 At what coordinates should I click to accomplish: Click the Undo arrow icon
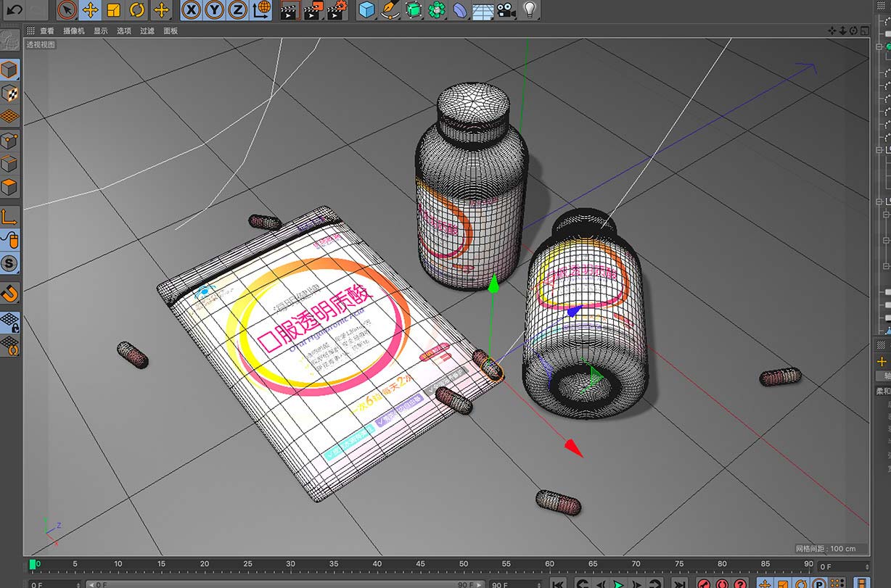click(x=15, y=9)
